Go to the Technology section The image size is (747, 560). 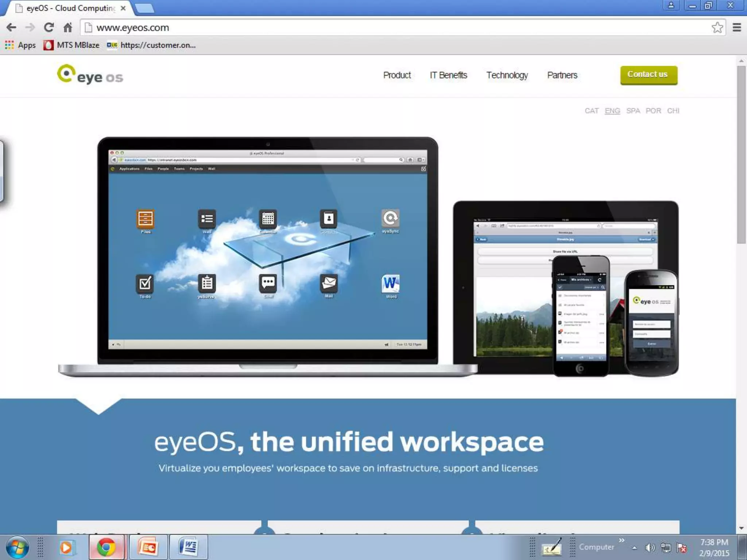[507, 75]
